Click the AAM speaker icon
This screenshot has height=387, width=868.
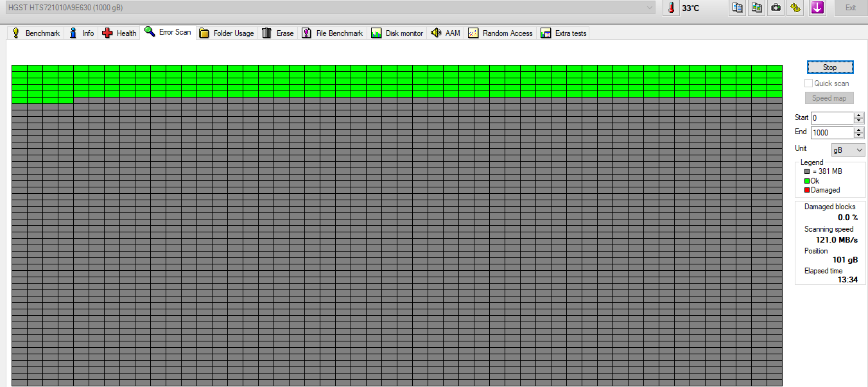point(436,33)
